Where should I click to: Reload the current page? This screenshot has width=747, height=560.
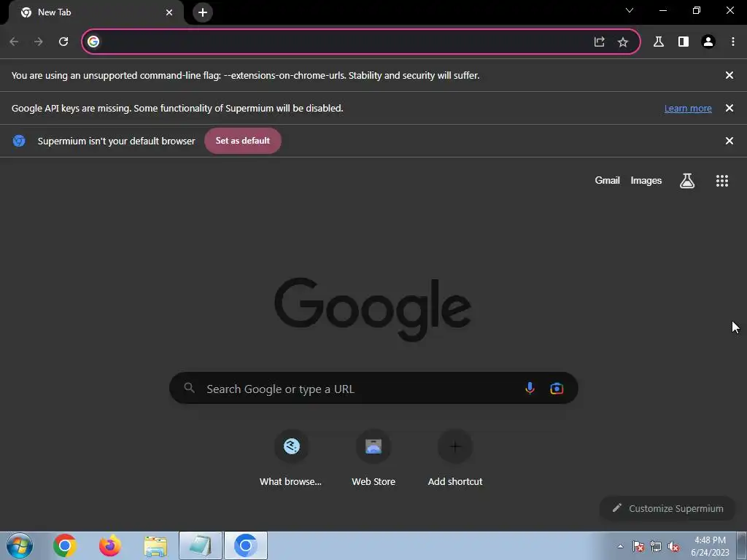63,42
